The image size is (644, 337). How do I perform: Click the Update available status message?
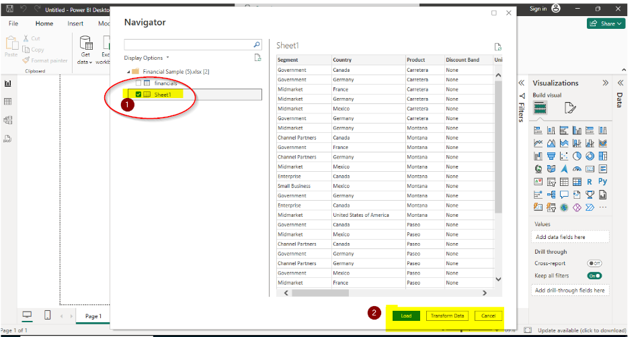pos(581,330)
